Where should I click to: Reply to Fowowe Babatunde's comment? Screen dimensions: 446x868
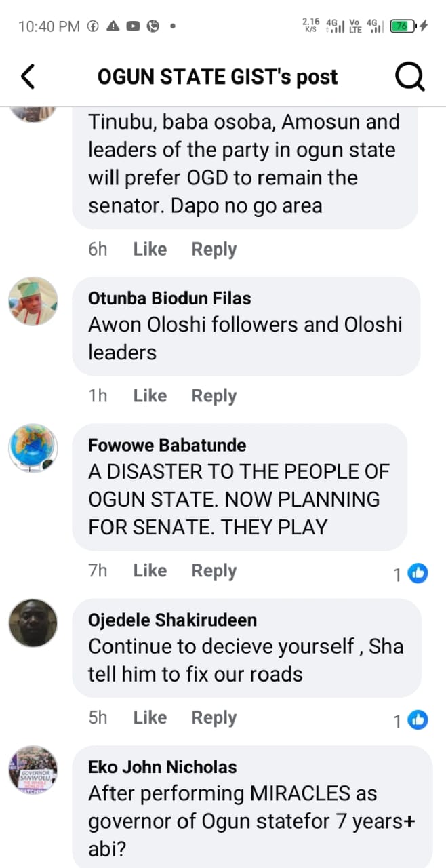[214, 571]
